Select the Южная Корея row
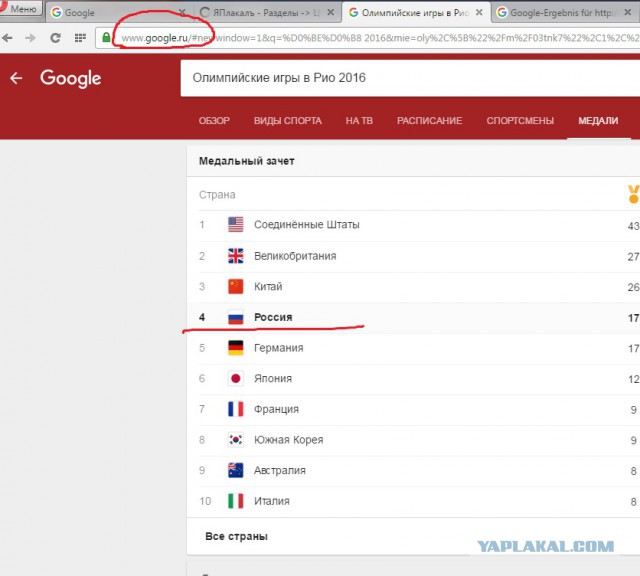This screenshot has height=576, width=640. pos(413,440)
